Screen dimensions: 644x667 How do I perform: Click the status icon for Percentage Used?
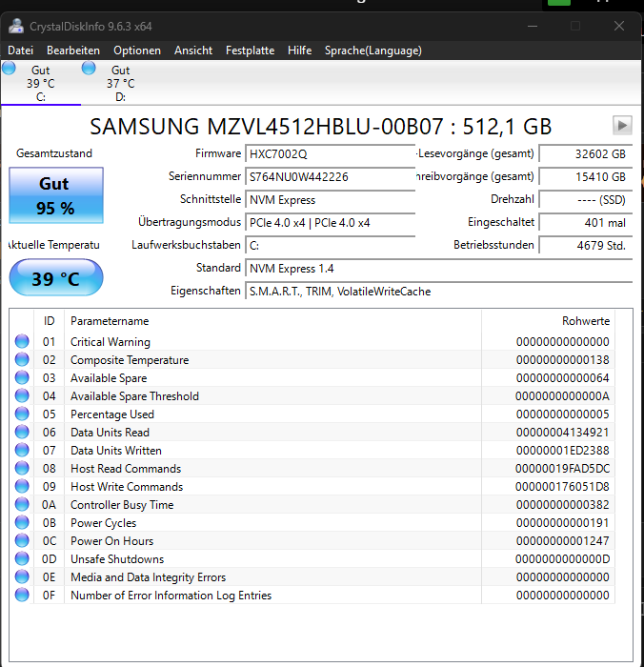[x=22, y=414]
